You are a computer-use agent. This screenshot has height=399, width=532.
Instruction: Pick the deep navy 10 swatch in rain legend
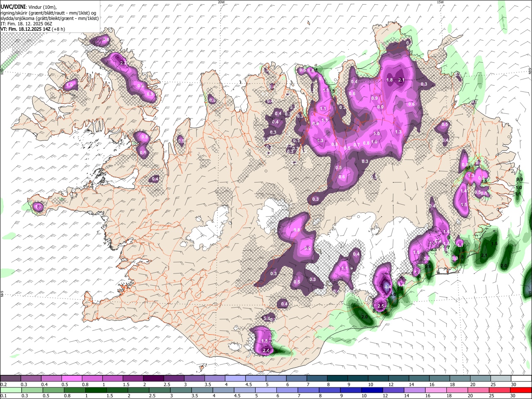coord(372,390)
